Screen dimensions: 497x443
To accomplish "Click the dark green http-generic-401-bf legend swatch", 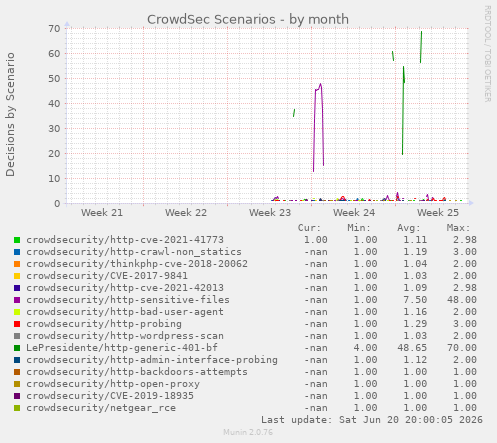I will (x=17, y=348).
